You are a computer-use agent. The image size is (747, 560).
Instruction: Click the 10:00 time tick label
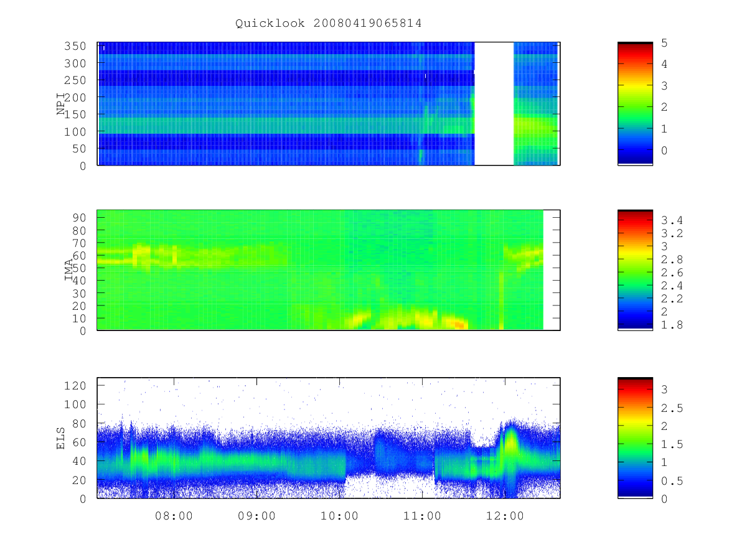click(x=339, y=516)
